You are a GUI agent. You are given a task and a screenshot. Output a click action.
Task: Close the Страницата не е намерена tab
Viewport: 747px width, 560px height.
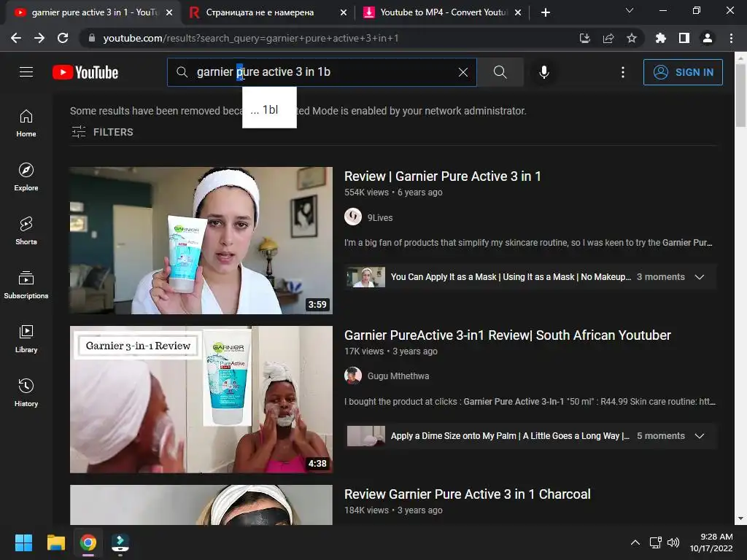pyautogui.click(x=344, y=12)
